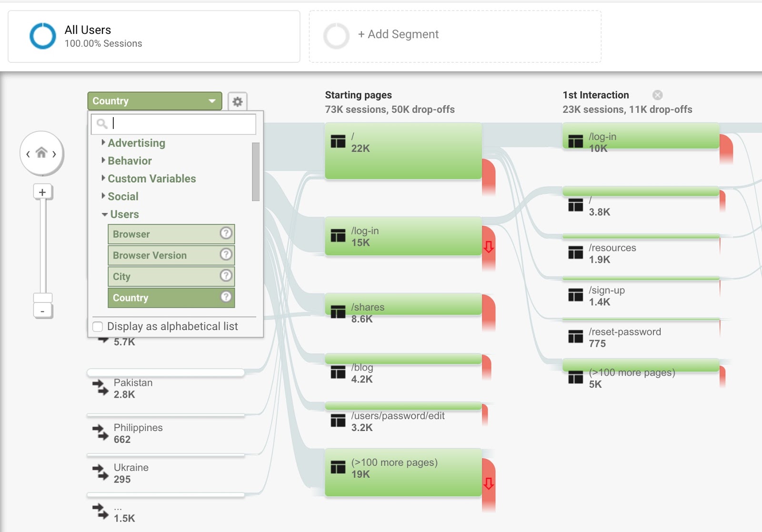Expand the Custom Variables category
This screenshot has width=762, height=532.
coord(151,179)
